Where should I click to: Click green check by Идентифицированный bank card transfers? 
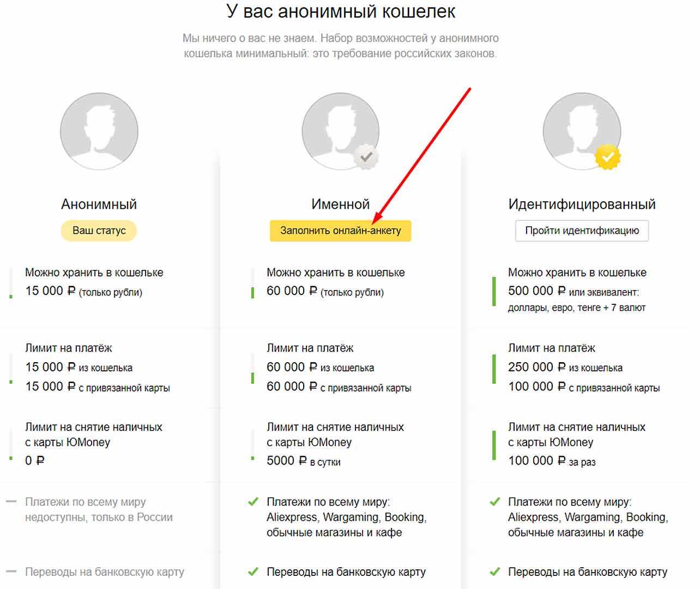click(x=494, y=572)
